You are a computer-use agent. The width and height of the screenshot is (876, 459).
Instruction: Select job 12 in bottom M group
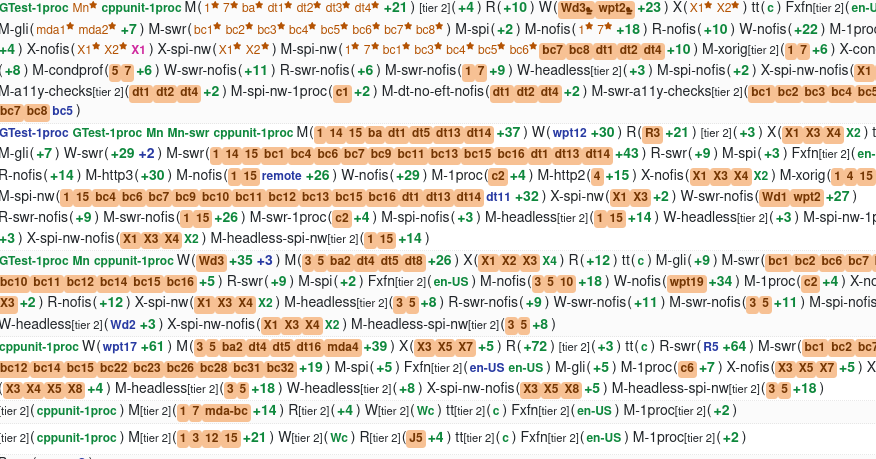pyautogui.click(x=212, y=437)
